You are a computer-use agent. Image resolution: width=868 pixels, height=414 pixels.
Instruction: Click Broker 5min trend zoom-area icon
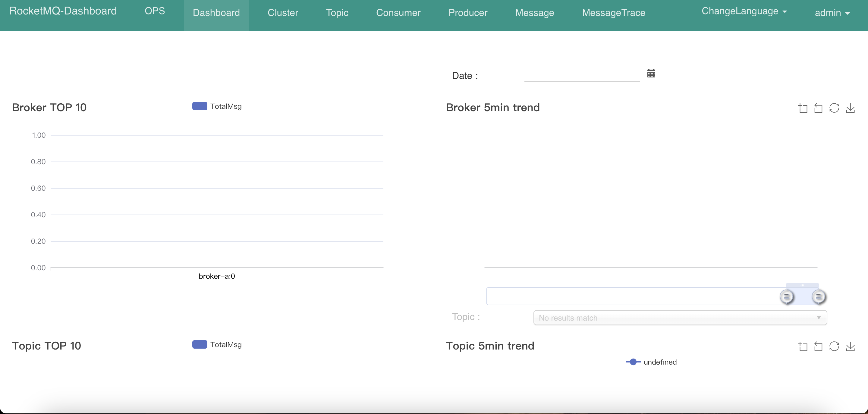[x=803, y=108]
